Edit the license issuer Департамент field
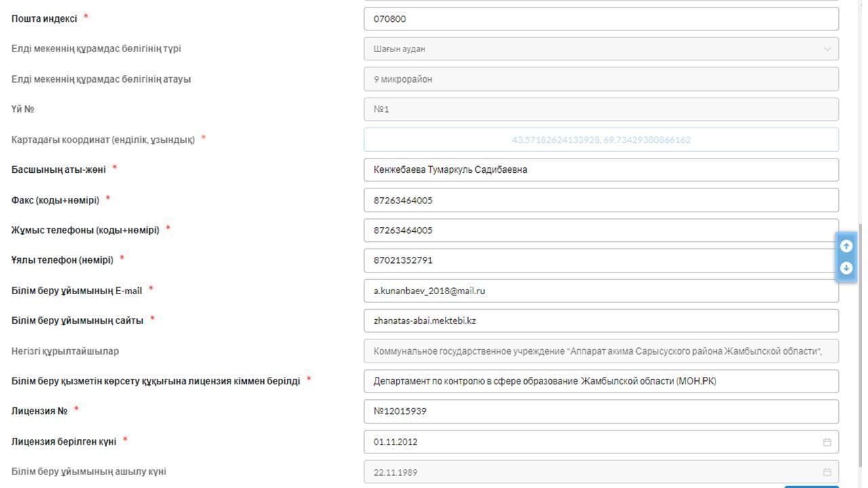Image resolution: width=868 pixels, height=488 pixels. [x=601, y=381]
